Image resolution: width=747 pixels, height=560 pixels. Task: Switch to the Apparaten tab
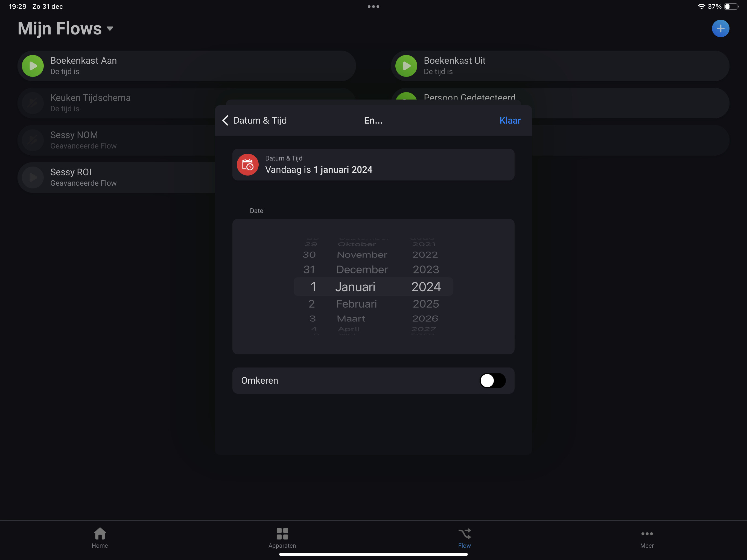pyautogui.click(x=282, y=538)
